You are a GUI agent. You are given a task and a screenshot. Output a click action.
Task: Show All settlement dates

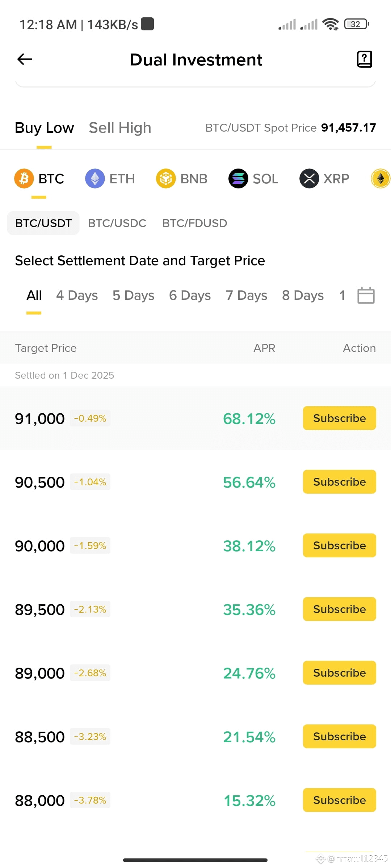pyautogui.click(x=34, y=295)
